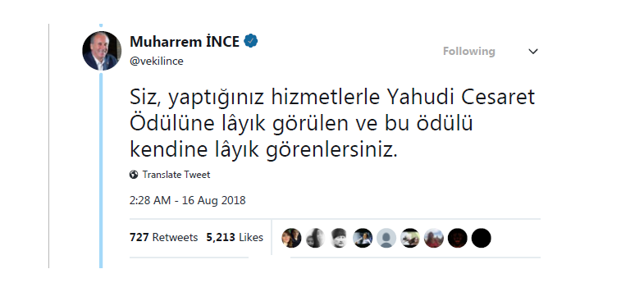
Task: Open the Muharrem İNCE display name link
Action: tap(185, 42)
